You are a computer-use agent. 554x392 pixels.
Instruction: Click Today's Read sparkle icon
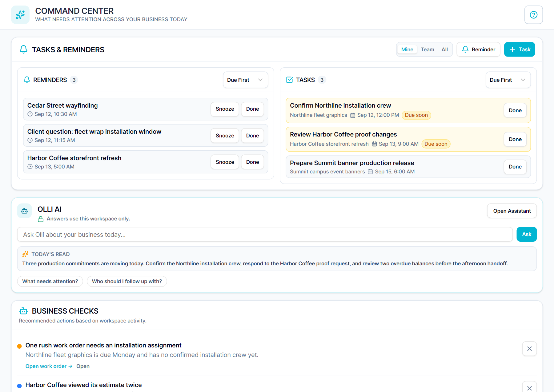(26, 254)
